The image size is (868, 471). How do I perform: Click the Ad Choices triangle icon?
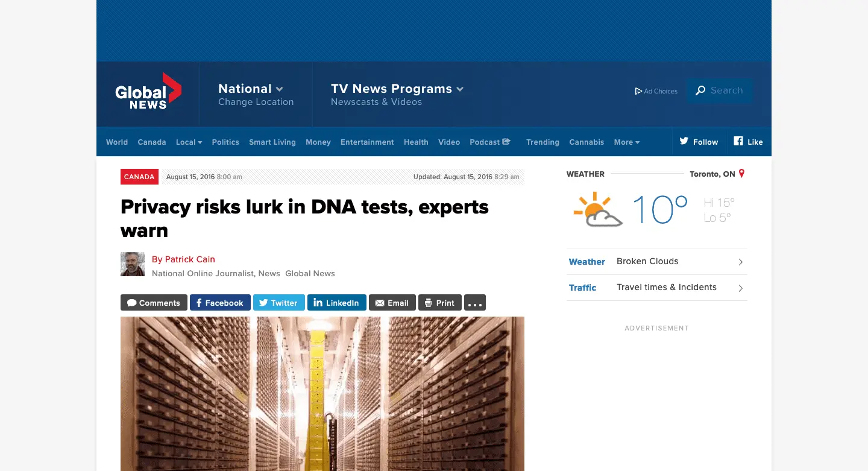(x=638, y=91)
